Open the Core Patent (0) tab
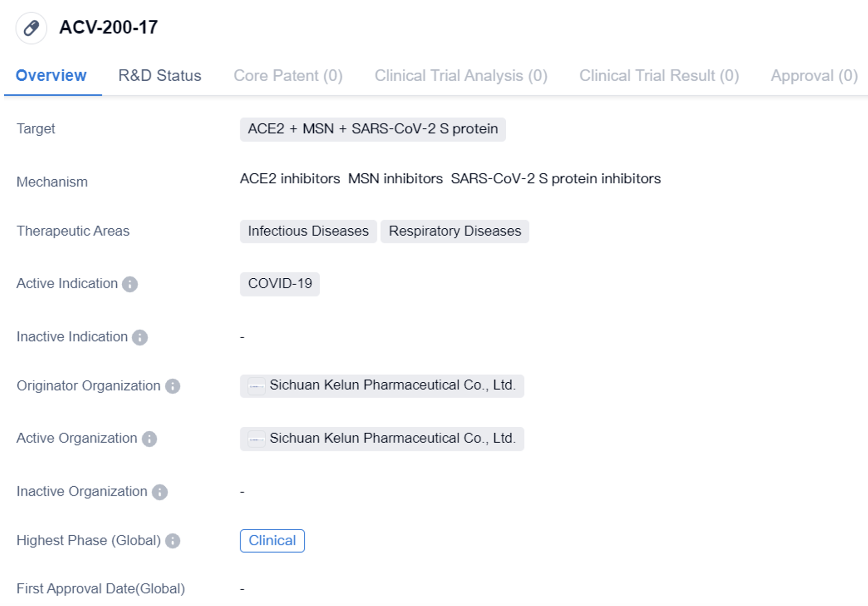The width and height of the screenshot is (868, 606). (x=288, y=76)
